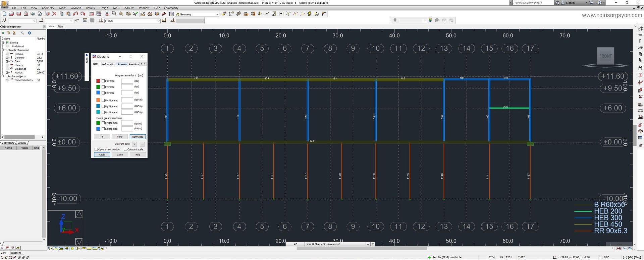This screenshot has width=644, height=260.
Task: Click the load case selection icon
Action: 101,21
